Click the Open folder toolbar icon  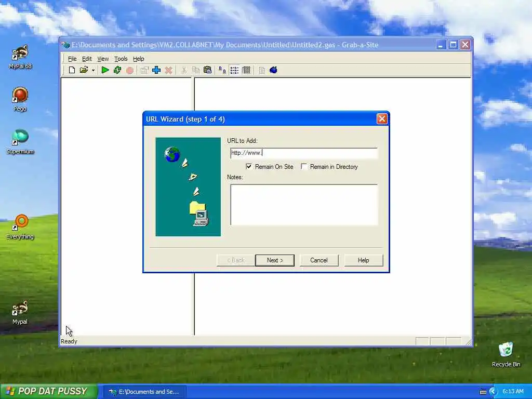point(84,70)
